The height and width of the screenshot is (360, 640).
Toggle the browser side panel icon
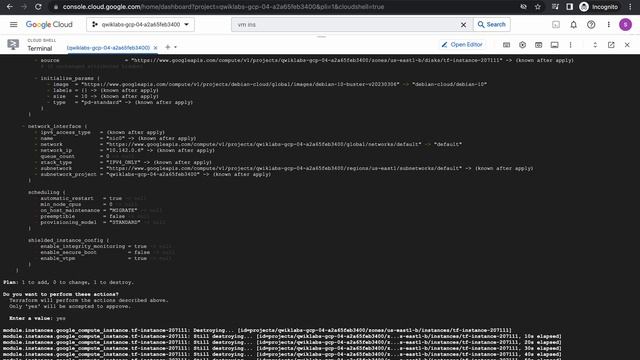click(x=569, y=7)
